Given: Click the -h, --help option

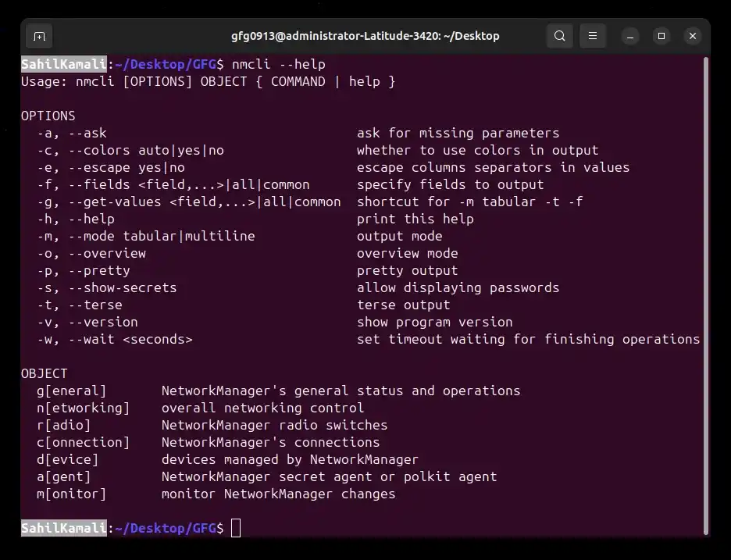Looking at the screenshot, I should coord(76,219).
